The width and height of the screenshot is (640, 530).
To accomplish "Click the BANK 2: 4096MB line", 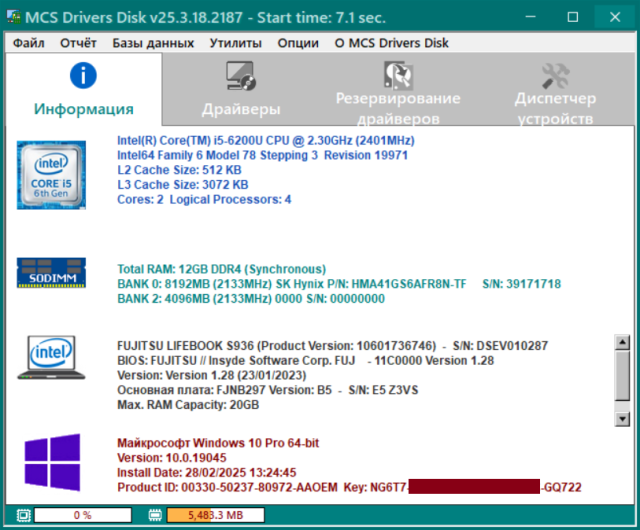I will click(251, 298).
